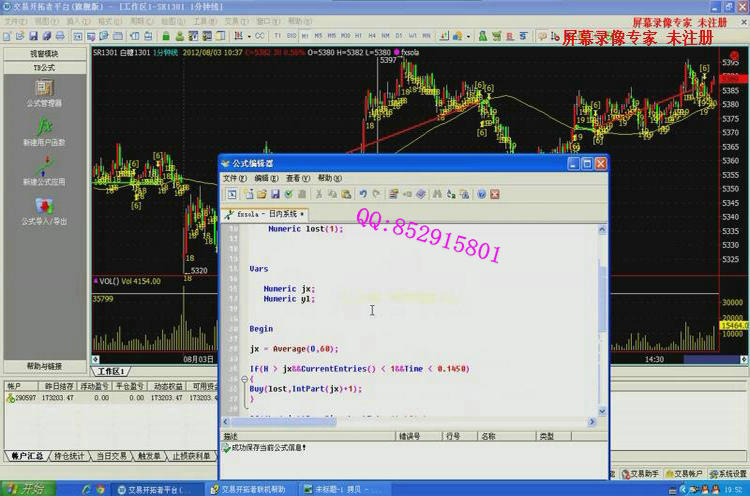Switch to the 当日交易 tab

coord(115,455)
